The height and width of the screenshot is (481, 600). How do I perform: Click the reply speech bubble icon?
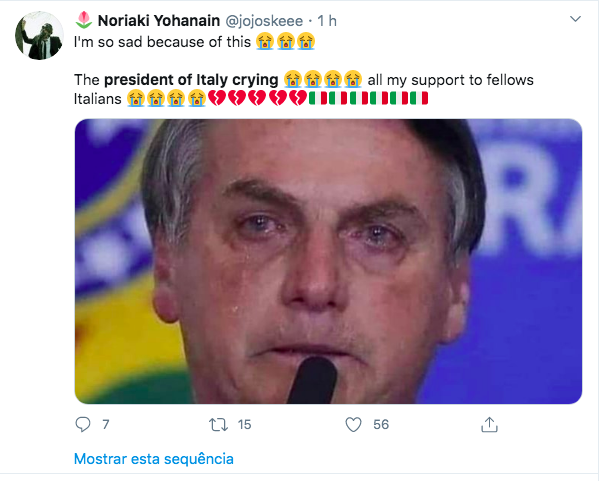pos(84,425)
